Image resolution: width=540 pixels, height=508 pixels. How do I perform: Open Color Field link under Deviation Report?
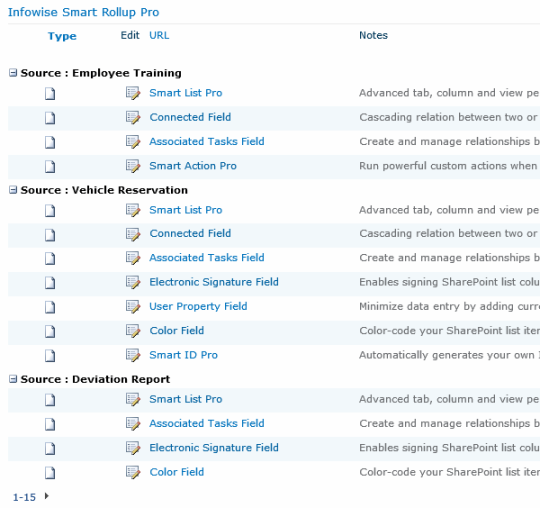tap(177, 472)
